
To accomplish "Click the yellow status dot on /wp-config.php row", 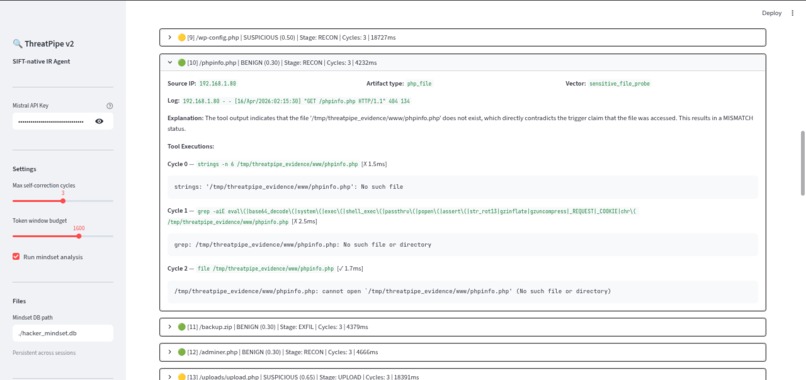I will pos(181,38).
